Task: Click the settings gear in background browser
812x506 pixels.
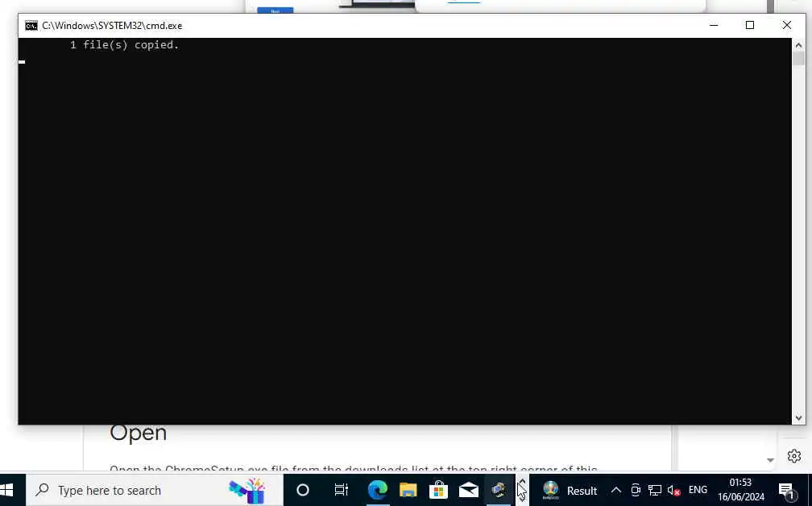Action: [794, 456]
